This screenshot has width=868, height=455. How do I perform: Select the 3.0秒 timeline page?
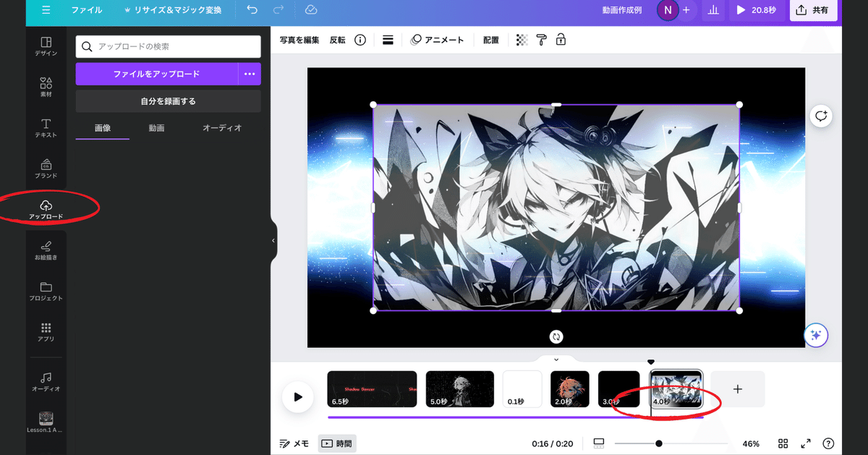tap(619, 389)
